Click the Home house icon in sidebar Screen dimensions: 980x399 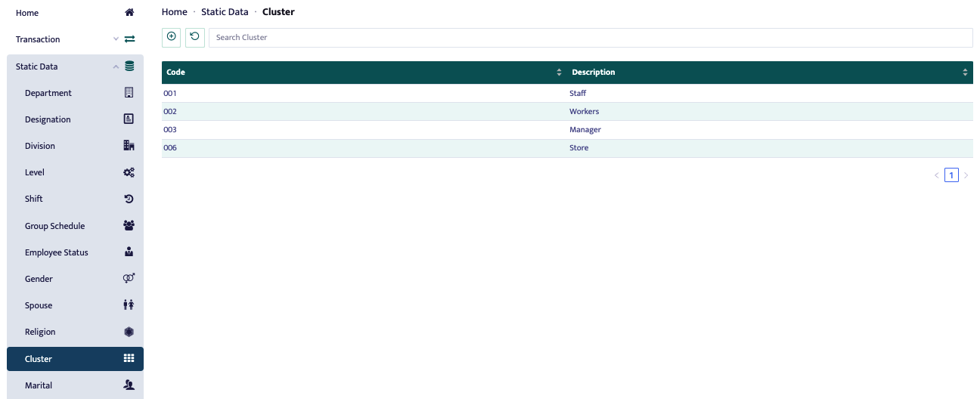129,13
